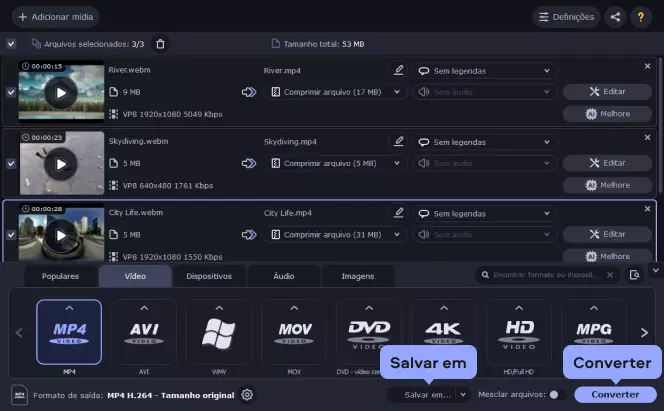The width and height of the screenshot is (664, 411).
Task: Toggle the select all files checkbox
Action: coord(11,44)
